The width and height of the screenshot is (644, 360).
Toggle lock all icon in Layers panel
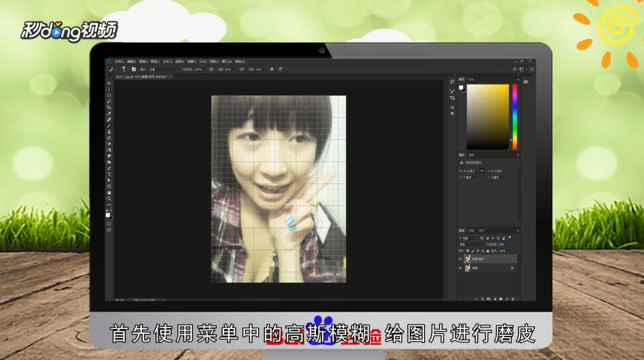tap(488, 251)
